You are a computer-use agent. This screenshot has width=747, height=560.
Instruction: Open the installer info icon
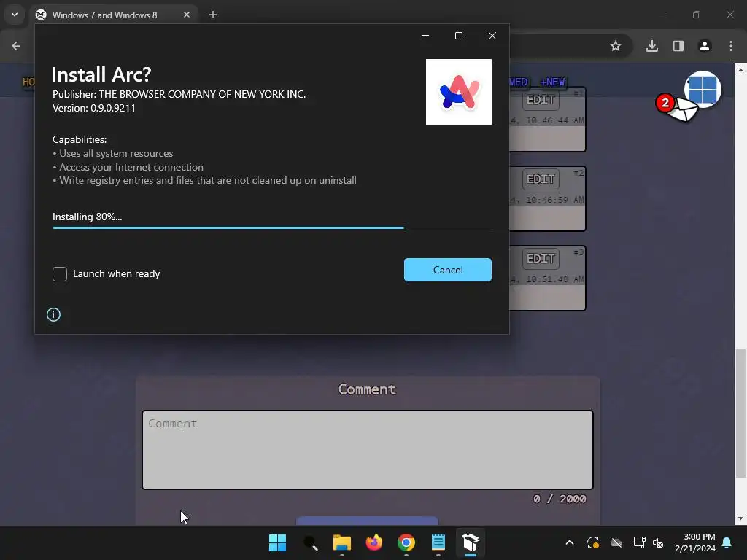[x=53, y=314]
